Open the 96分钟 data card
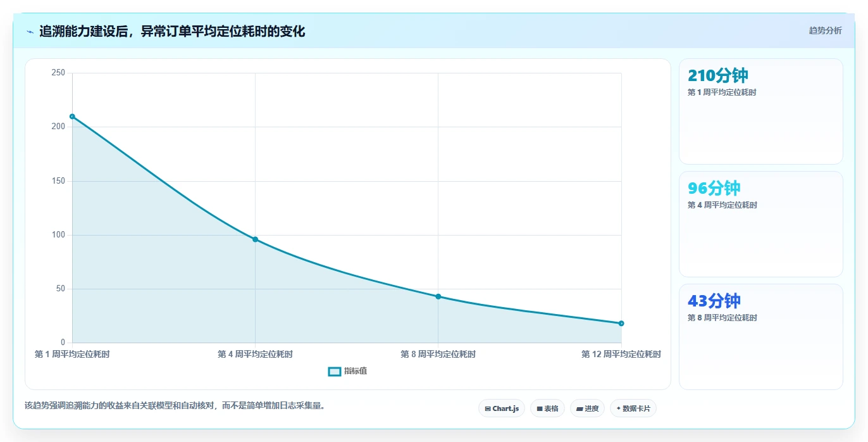The height and width of the screenshot is (442, 868). (760, 224)
